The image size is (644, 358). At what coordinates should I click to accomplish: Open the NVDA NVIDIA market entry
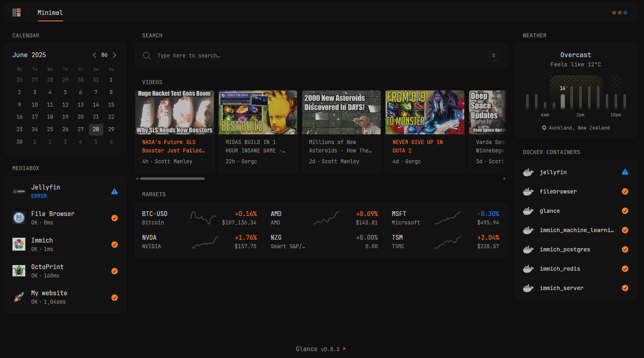[150, 238]
